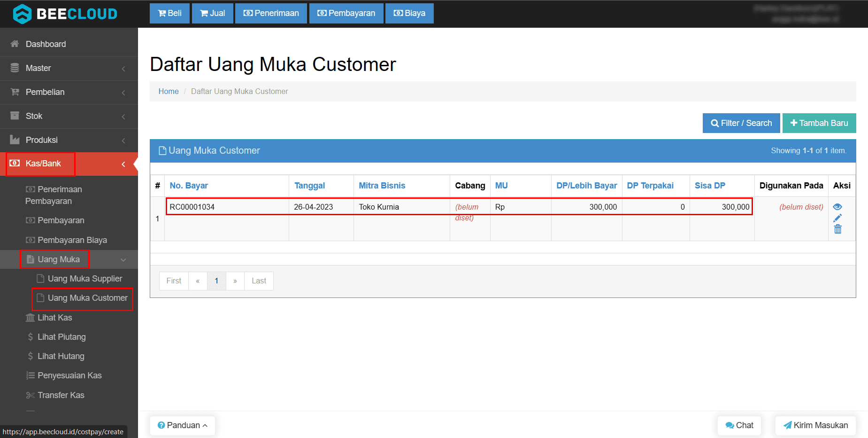Click the Pembelian cart icon
The image size is (868, 438).
point(15,92)
